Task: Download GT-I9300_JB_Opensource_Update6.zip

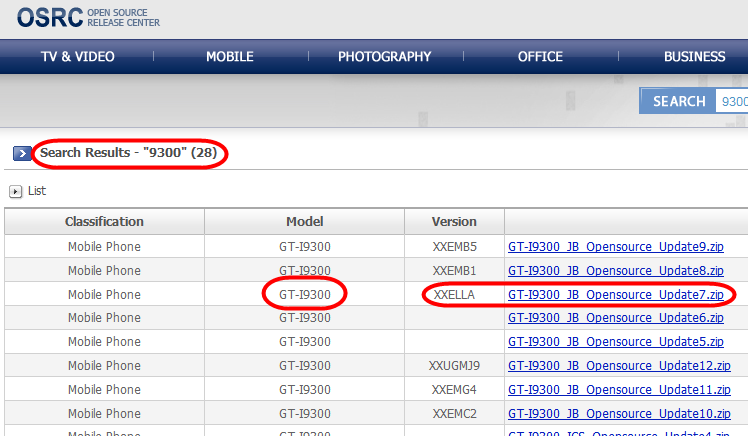Action: point(616,318)
